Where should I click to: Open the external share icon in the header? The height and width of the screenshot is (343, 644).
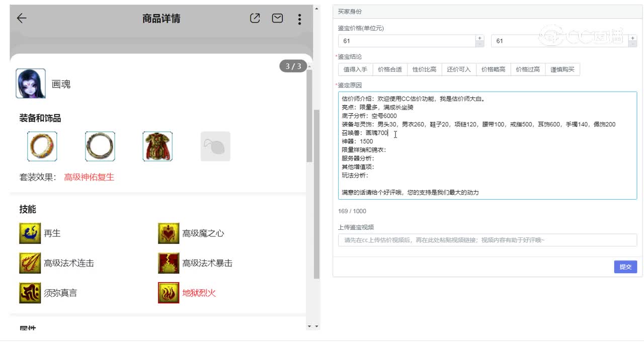click(255, 18)
